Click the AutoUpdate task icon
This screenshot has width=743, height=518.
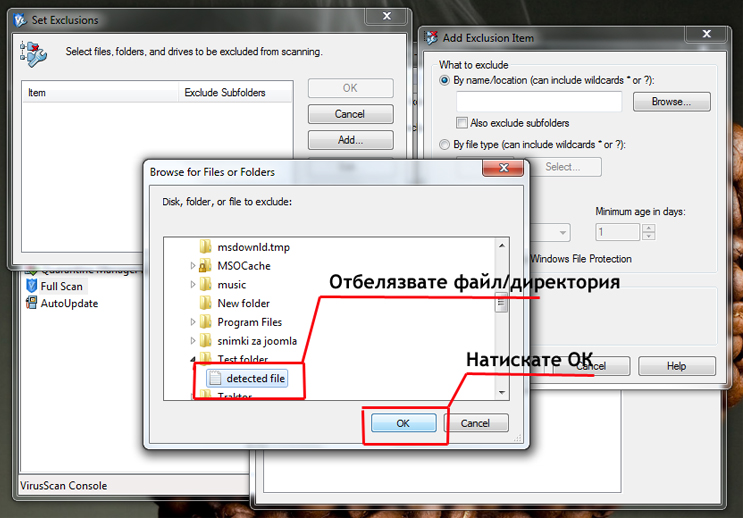(x=31, y=303)
